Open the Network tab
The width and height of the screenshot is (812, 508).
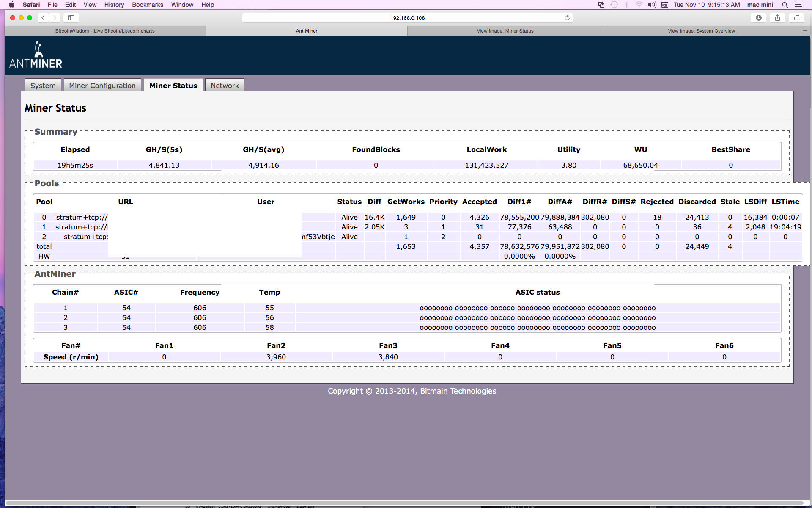click(225, 86)
